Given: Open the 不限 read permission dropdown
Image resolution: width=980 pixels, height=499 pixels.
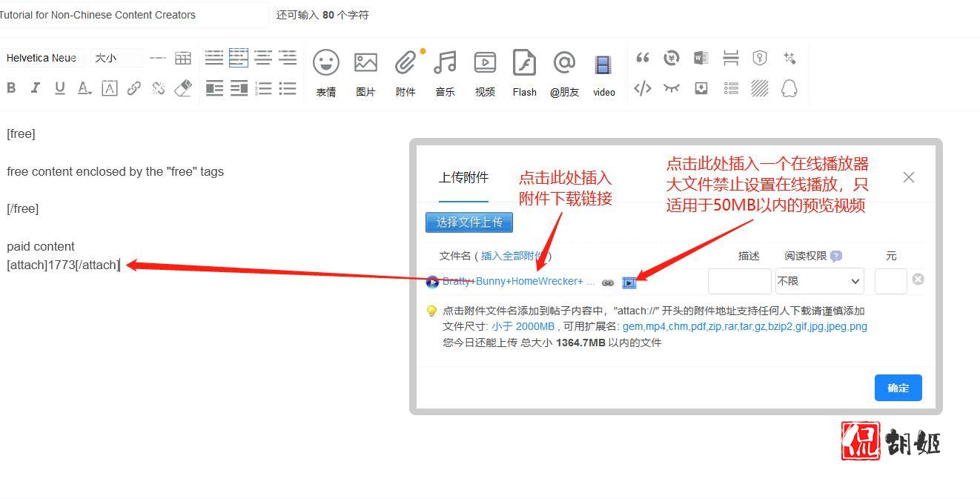Looking at the screenshot, I should pyautogui.click(x=818, y=281).
